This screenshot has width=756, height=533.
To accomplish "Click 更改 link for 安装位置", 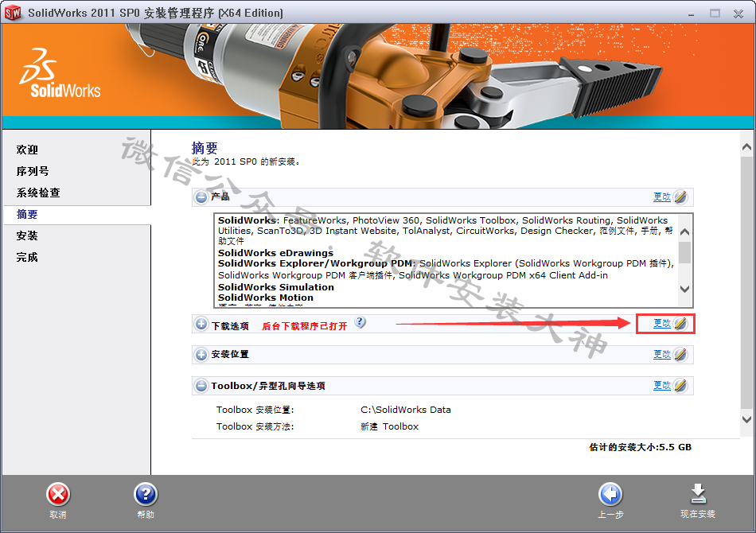I will [x=662, y=355].
